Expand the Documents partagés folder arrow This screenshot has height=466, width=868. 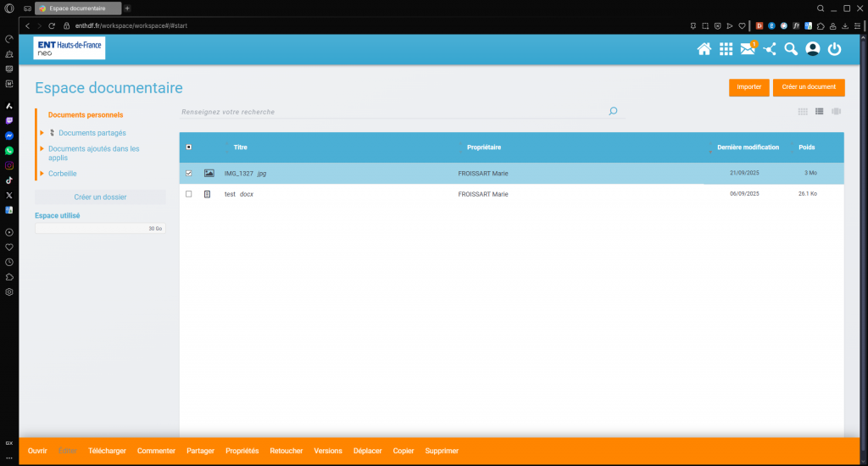click(42, 133)
